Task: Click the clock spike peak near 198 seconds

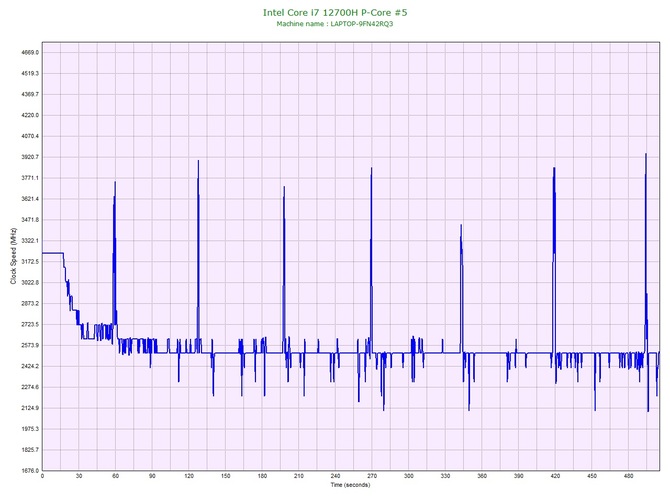Action: click(x=284, y=187)
